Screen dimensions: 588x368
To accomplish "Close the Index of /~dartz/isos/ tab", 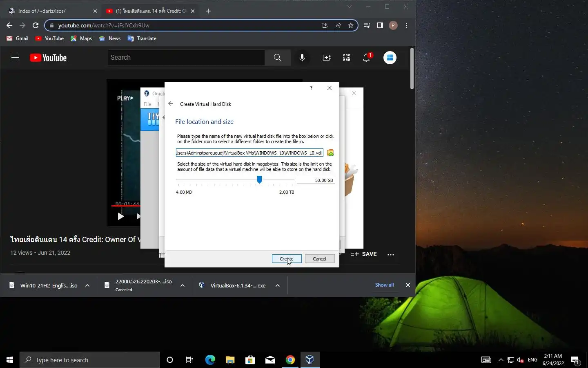I will point(95,11).
